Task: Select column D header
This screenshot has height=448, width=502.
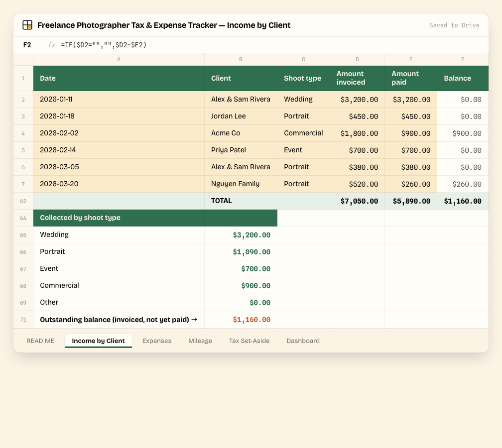Action: coord(357,59)
